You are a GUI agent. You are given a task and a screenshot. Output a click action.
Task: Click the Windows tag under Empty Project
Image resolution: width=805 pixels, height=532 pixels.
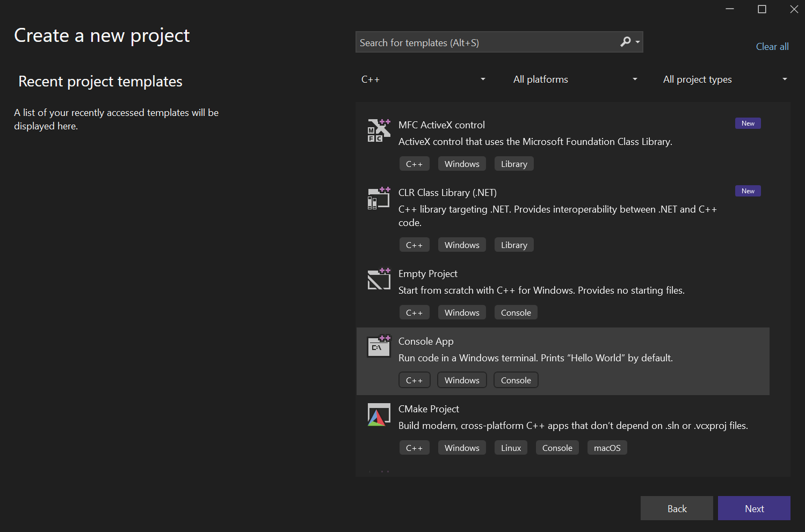click(462, 312)
